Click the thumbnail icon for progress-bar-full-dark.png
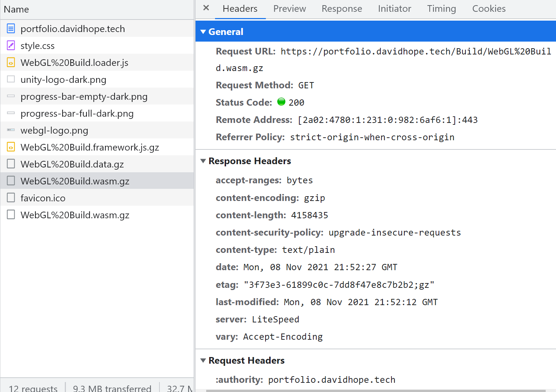The height and width of the screenshot is (392, 556). (x=11, y=113)
